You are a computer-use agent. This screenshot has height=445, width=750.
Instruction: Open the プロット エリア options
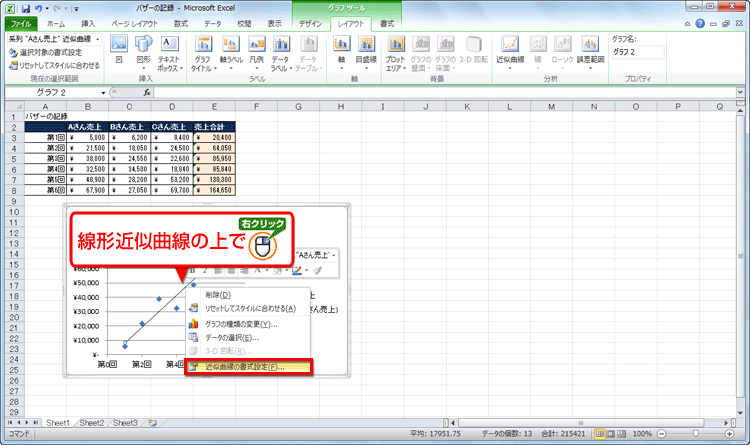click(x=396, y=54)
